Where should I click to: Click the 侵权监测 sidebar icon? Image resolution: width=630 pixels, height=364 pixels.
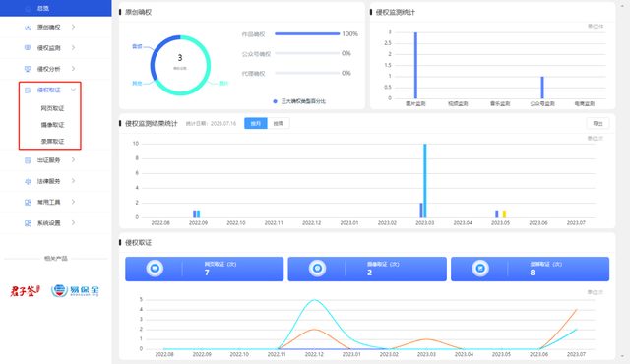(28, 48)
